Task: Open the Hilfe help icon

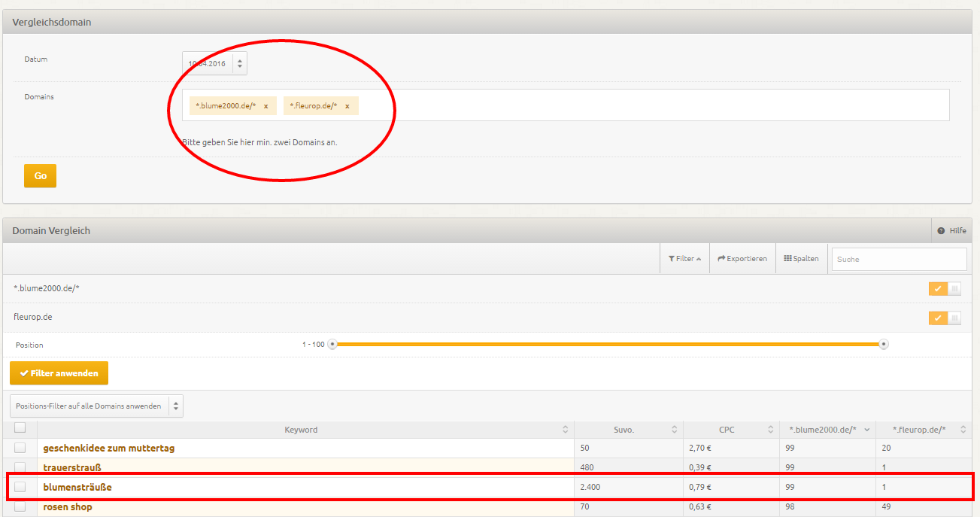Action: pyautogui.click(x=952, y=231)
